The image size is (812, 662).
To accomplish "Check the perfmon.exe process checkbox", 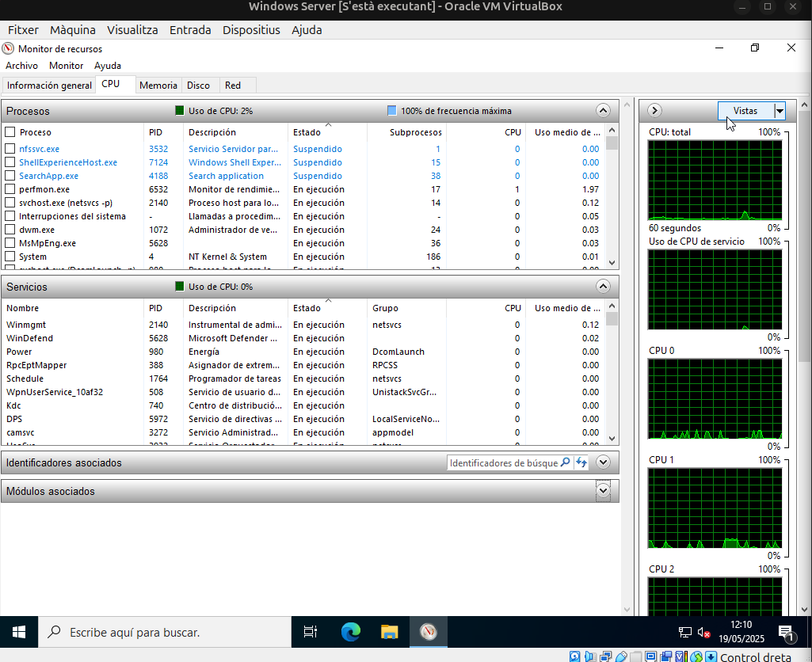I will point(10,189).
